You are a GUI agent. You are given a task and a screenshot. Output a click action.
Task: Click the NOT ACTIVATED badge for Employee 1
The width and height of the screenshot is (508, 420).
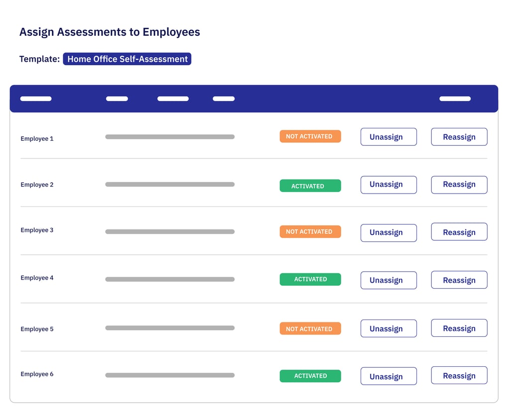[310, 136]
